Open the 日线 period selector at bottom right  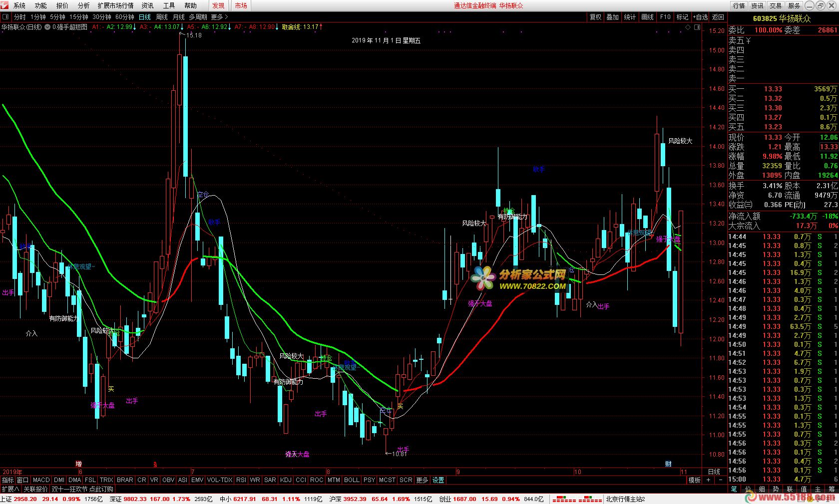pos(714,472)
